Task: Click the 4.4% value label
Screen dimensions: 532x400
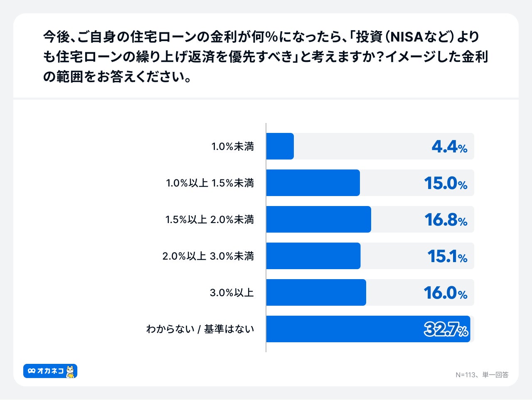Action: click(x=449, y=147)
